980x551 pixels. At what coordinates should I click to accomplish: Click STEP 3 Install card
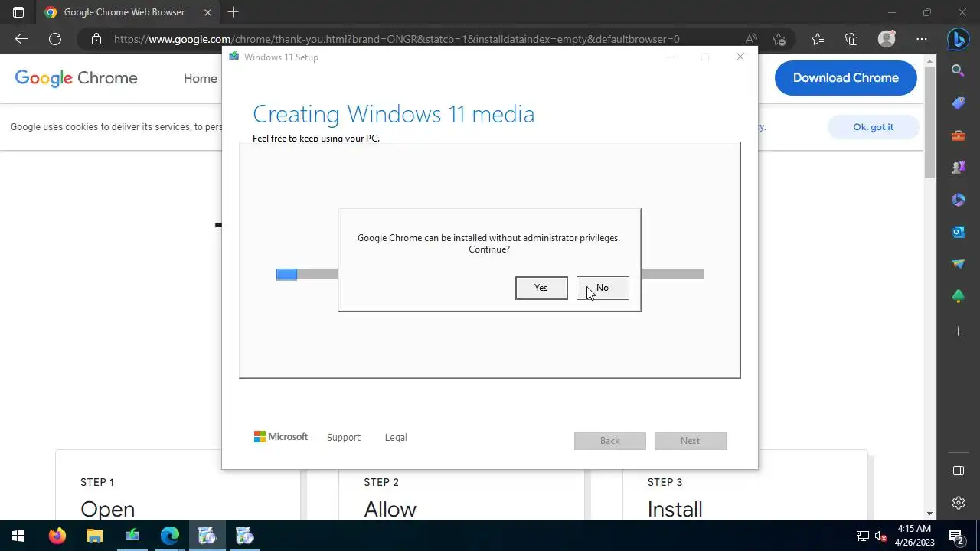point(745,485)
